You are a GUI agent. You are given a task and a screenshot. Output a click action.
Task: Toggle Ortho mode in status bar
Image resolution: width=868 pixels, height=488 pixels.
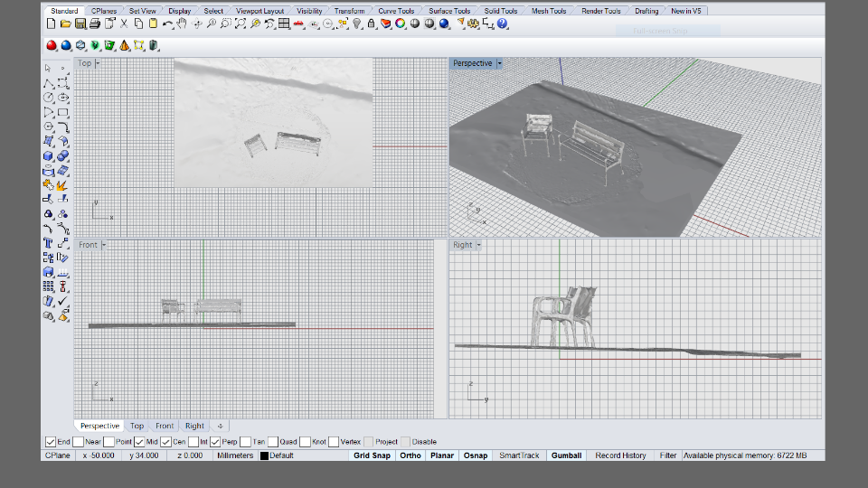(x=410, y=455)
